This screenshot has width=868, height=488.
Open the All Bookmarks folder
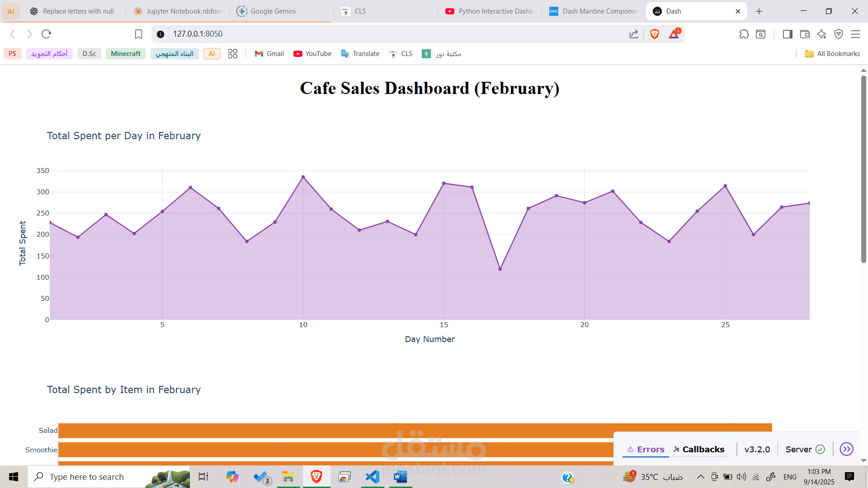coord(832,54)
